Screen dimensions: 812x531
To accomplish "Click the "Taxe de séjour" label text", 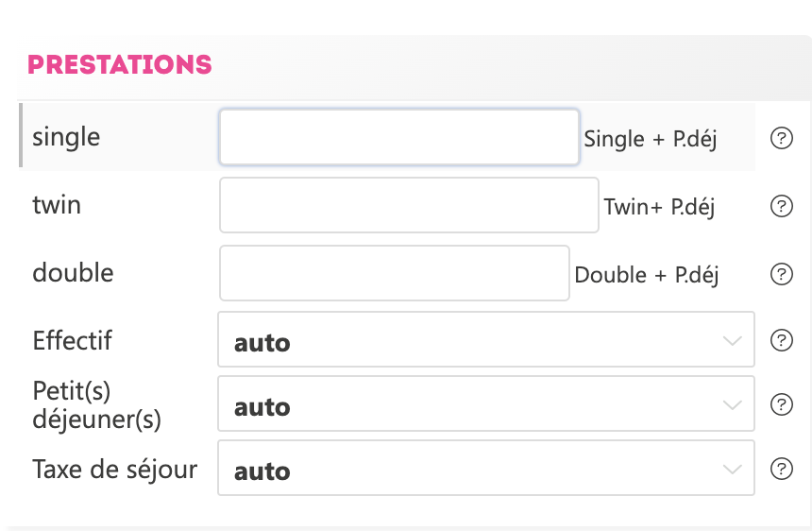I will (x=114, y=469).
